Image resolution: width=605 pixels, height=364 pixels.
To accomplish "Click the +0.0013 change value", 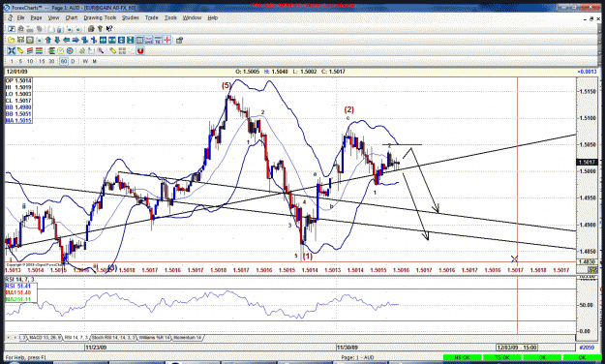I will pos(587,72).
